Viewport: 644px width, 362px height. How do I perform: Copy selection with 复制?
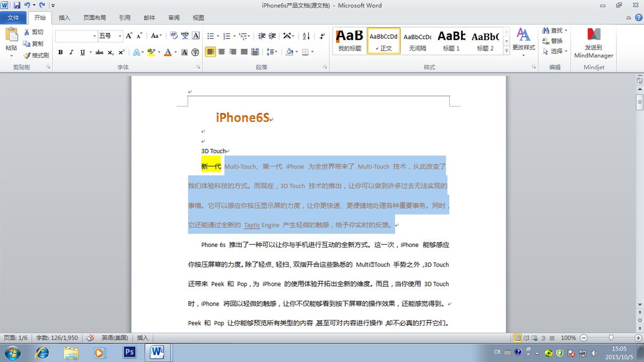(34, 44)
